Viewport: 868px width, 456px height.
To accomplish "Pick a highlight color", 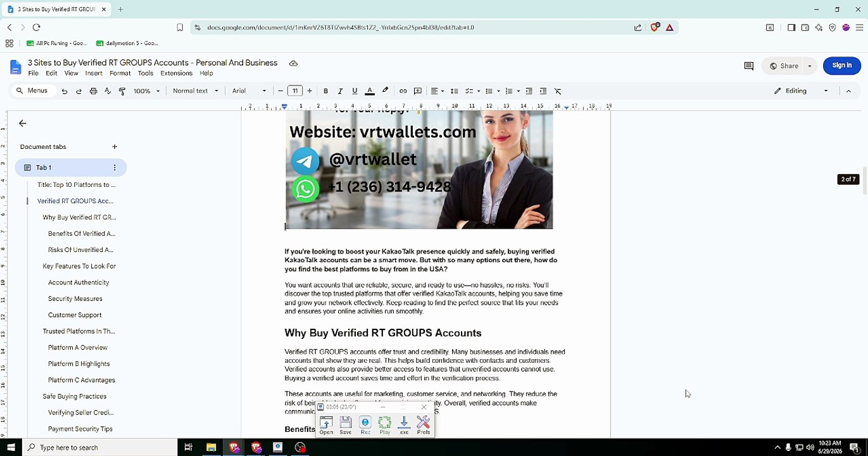I will tap(385, 91).
